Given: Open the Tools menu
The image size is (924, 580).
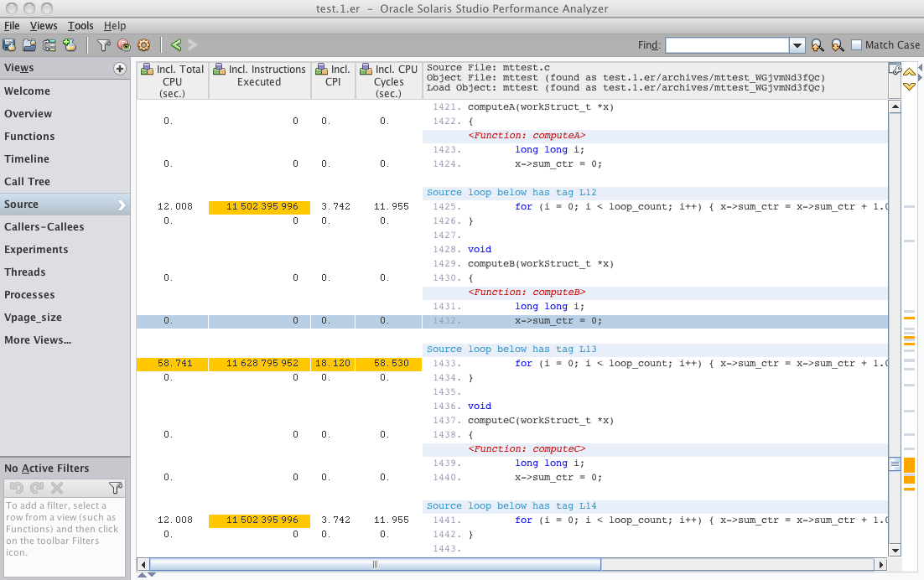Looking at the screenshot, I should (80, 26).
